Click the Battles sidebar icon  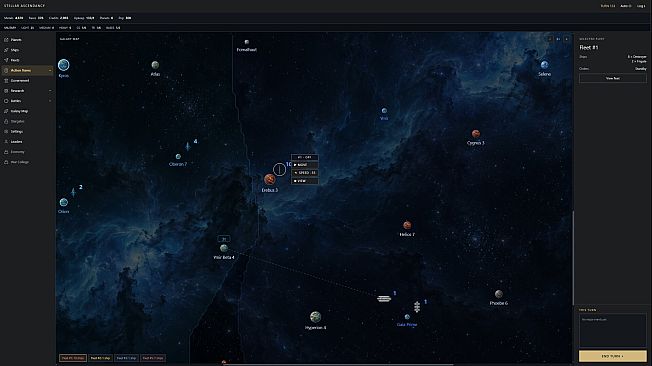(6, 101)
